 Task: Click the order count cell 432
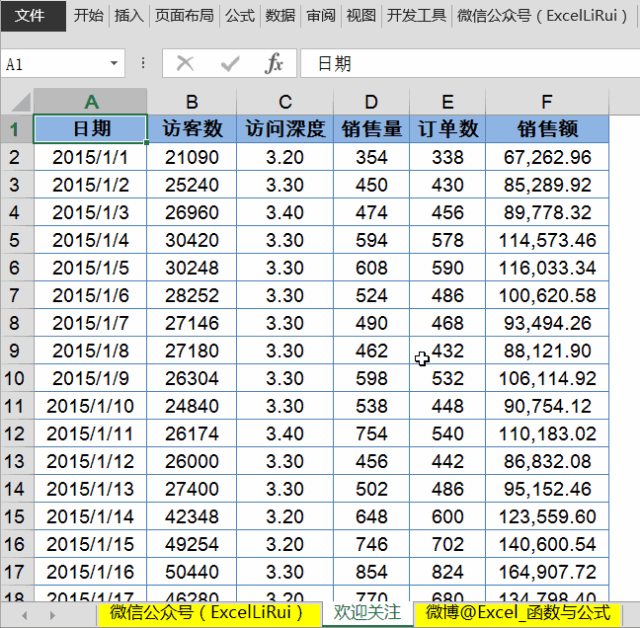pos(447,351)
